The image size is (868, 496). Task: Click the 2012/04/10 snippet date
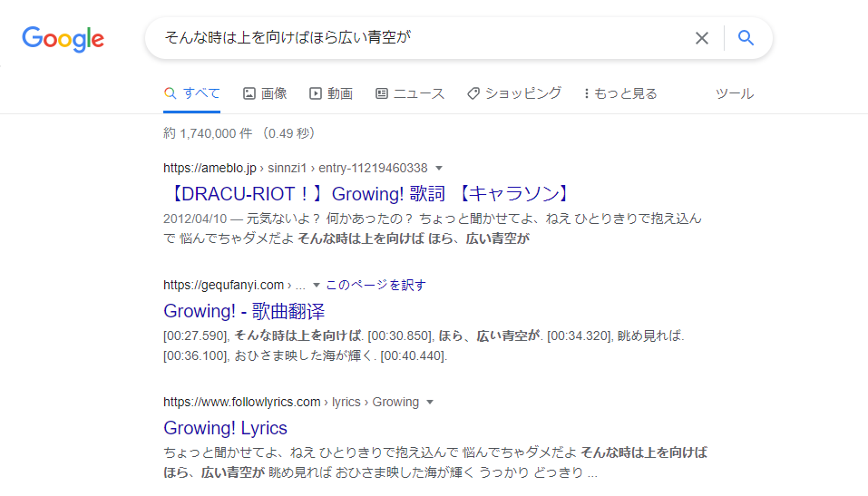pos(195,219)
